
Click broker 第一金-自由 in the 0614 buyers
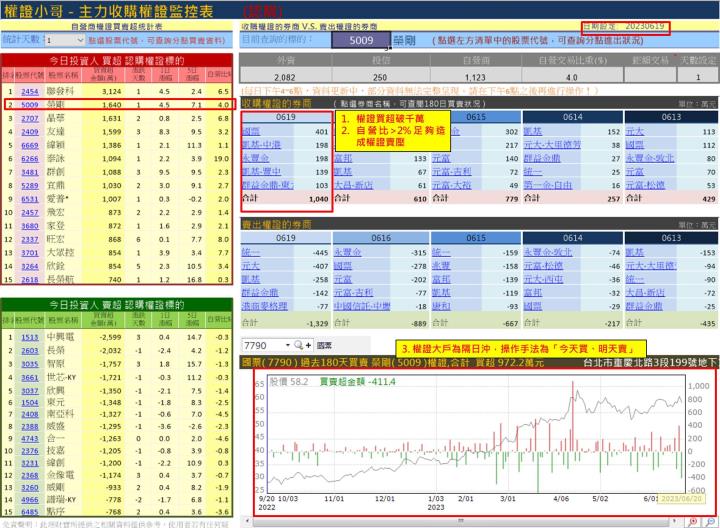click(x=548, y=185)
